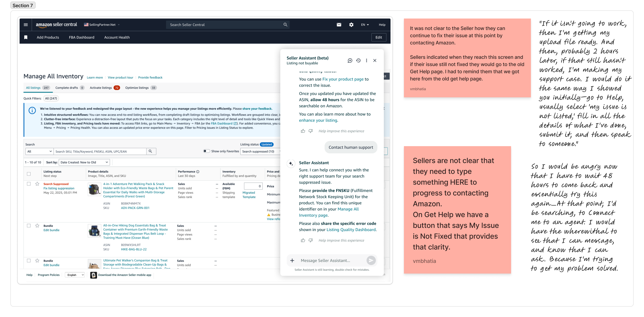This screenshot has height=317, width=644.
Task: Start a new chat in Seller Assistant
Action: (x=350, y=60)
